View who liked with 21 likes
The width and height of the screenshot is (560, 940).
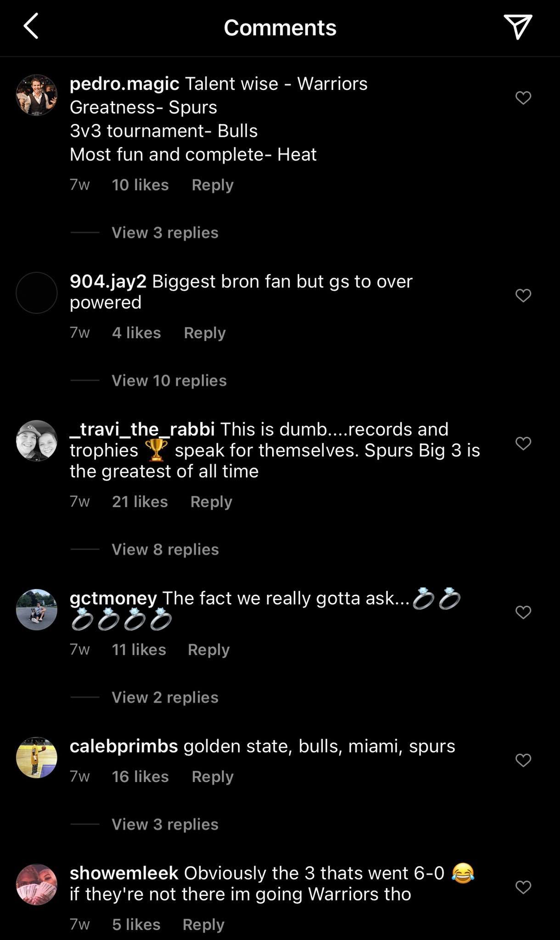point(140,502)
